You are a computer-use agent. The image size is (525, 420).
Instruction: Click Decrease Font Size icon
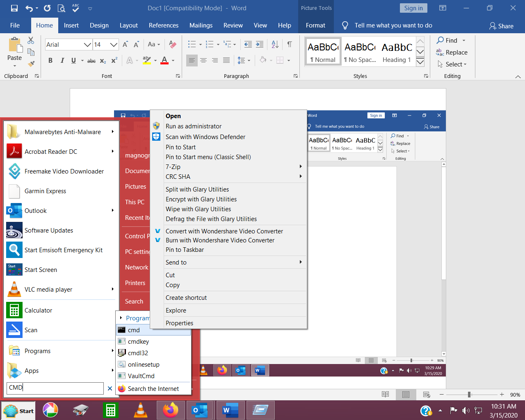click(136, 44)
